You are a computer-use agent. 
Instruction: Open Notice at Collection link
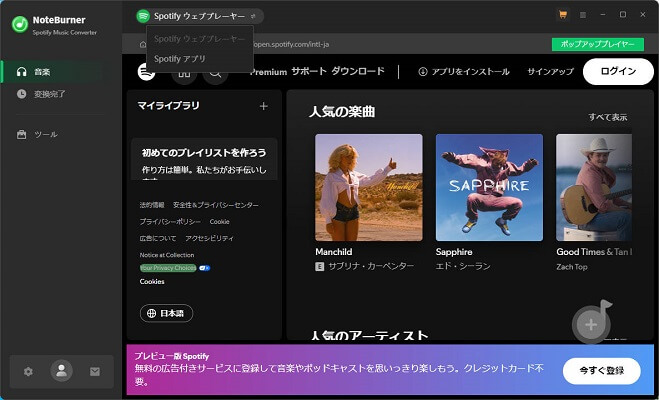(x=167, y=255)
